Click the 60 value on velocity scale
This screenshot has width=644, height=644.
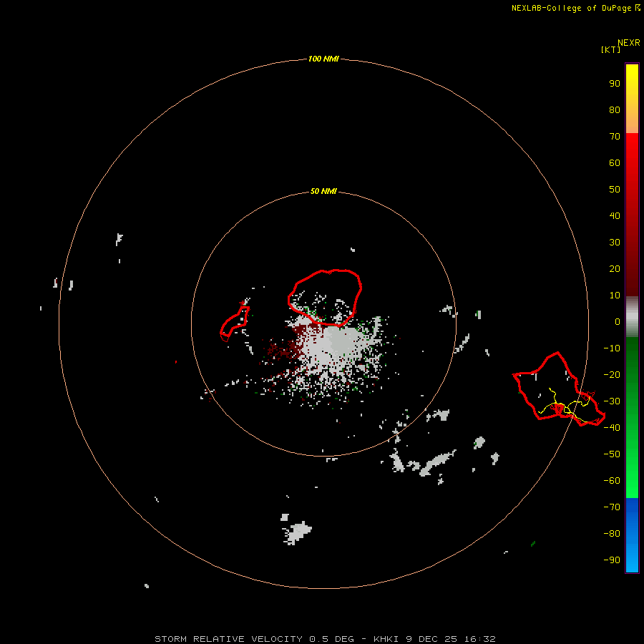point(615,163)
